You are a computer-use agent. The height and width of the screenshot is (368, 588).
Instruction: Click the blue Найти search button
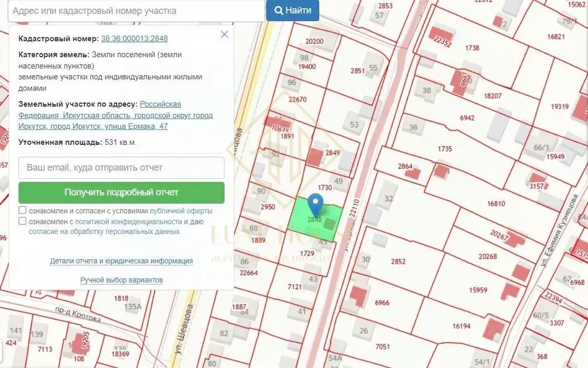click(292, 10)
